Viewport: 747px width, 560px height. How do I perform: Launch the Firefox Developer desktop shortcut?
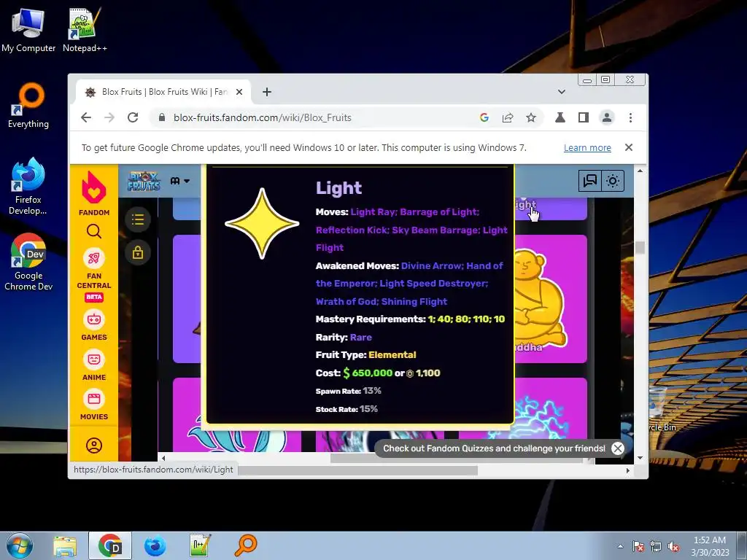(28, 186)
